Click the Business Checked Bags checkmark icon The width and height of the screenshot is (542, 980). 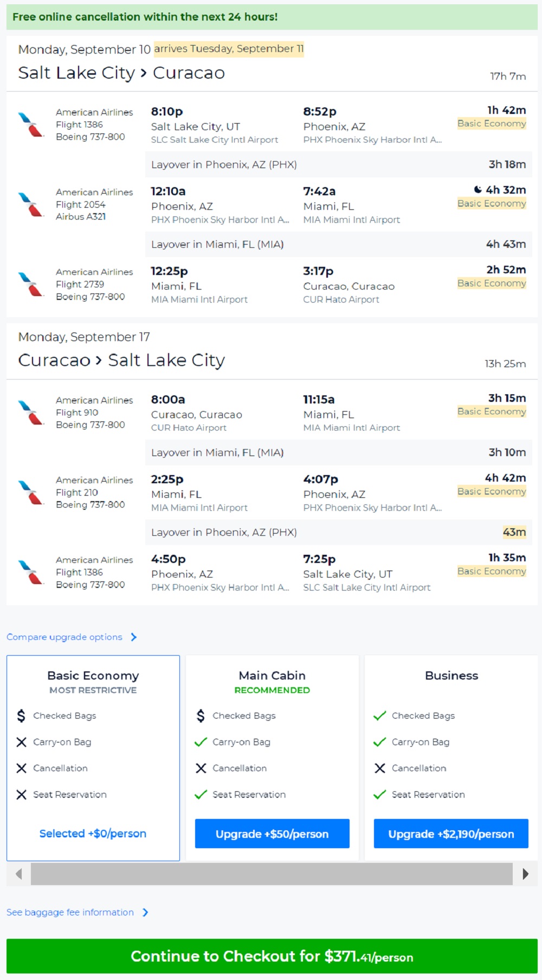tap(380, 716)
